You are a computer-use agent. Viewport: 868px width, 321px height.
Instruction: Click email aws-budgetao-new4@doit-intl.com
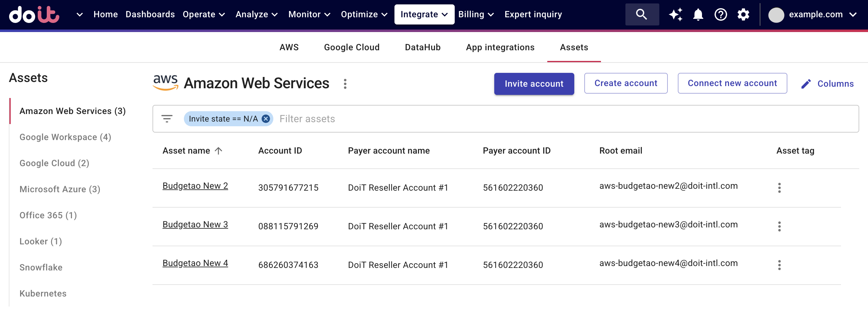click(668, 263)
